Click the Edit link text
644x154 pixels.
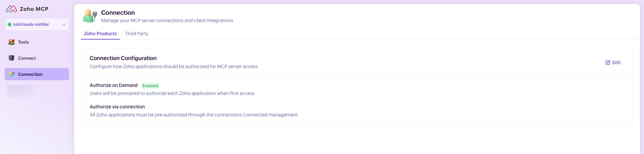[x=616, y=62]
